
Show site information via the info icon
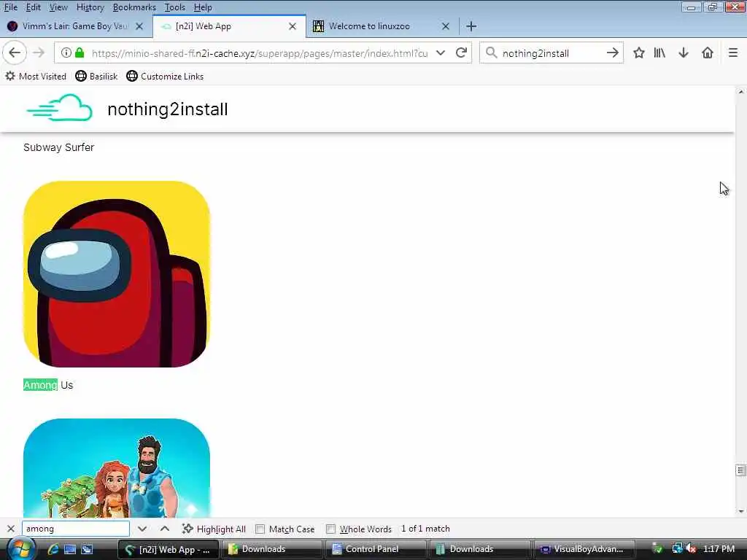66,52
